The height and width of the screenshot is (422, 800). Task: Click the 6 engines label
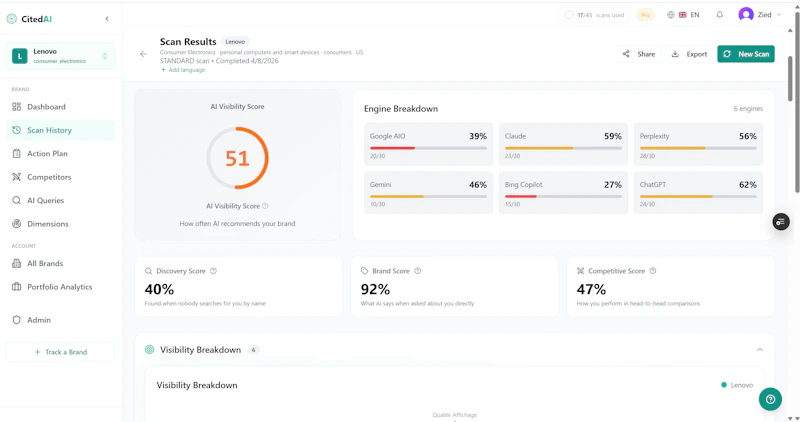click(x=748, y=109)
